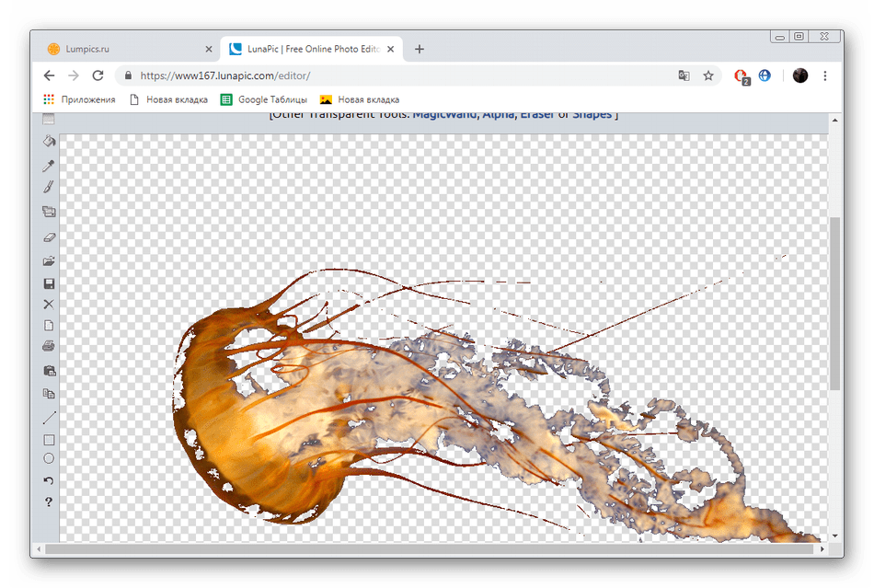Select the paintbrush tool
This screenshot has width=874, height=588.
[50, 187]
